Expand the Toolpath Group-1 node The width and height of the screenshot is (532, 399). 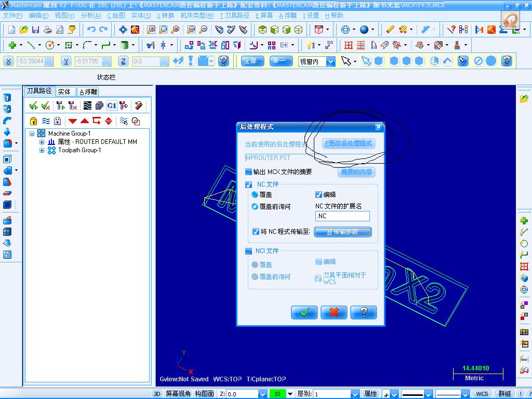tap(42, 150)
